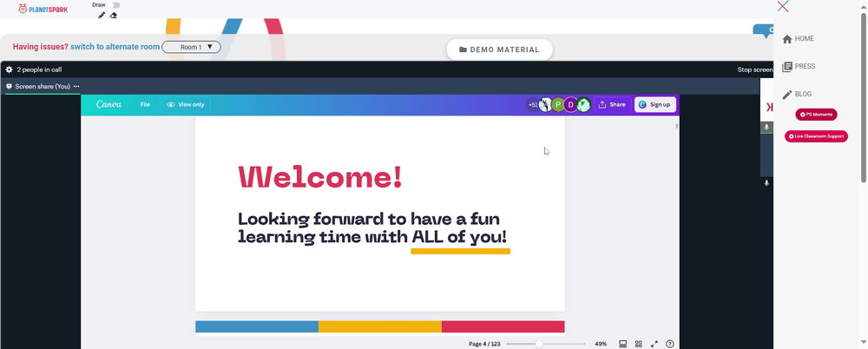Turn on the Draw switch

tap(115, 5)
